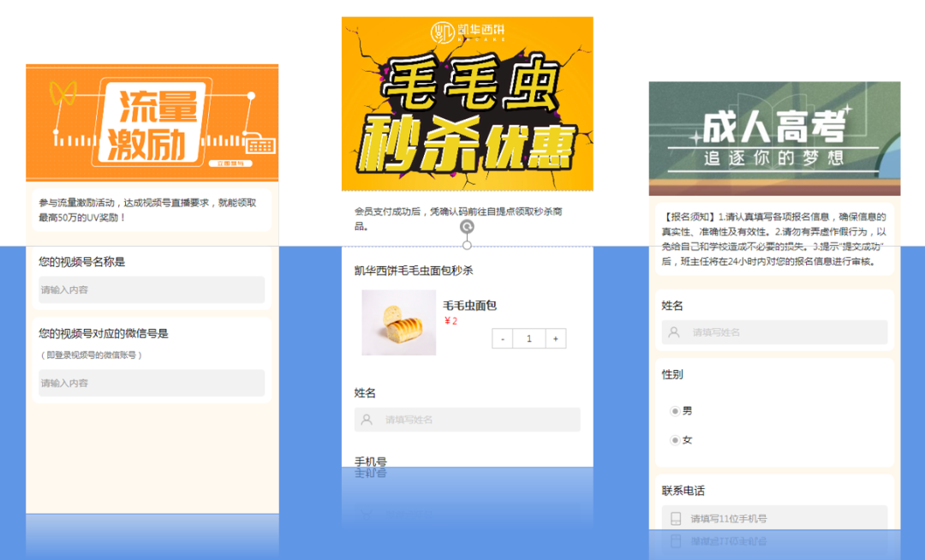Image resolution: width=925 pixels, height=560 pixels.
Task: Click the 请填写姓名 input on the seckill form
Action: [x=467, y=420]
